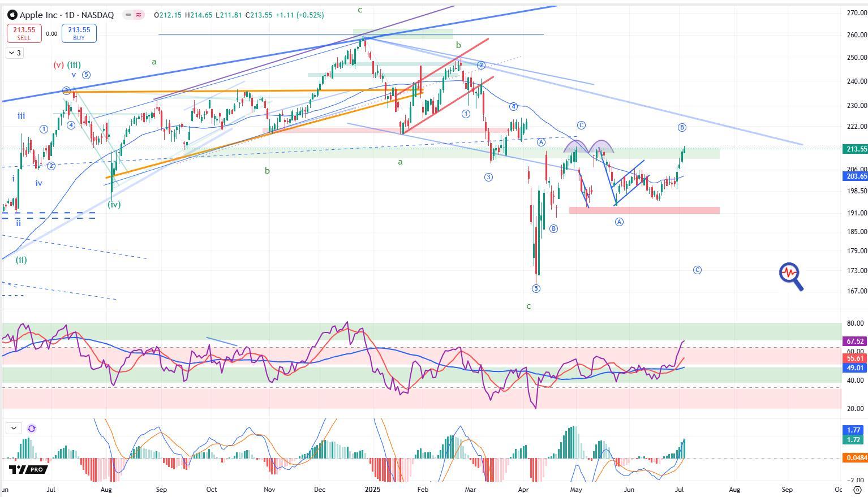Click the 167.00 price scale level
The width and height of the screenshot is (868, 497).
tap(857, 291)
